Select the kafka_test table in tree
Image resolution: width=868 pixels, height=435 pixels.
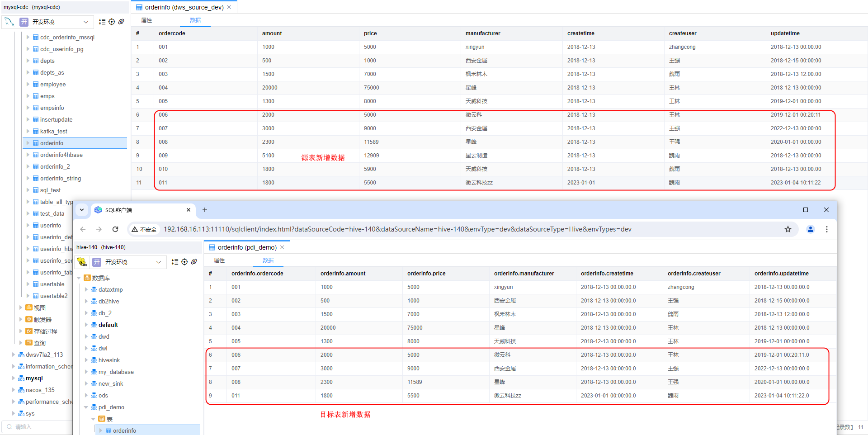pyautogui.click(x=53, y=131)
